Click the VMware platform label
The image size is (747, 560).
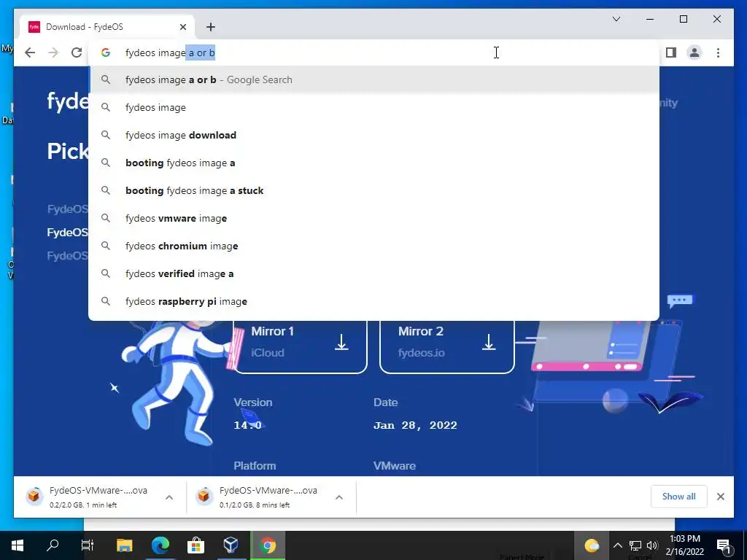[395, 466]
